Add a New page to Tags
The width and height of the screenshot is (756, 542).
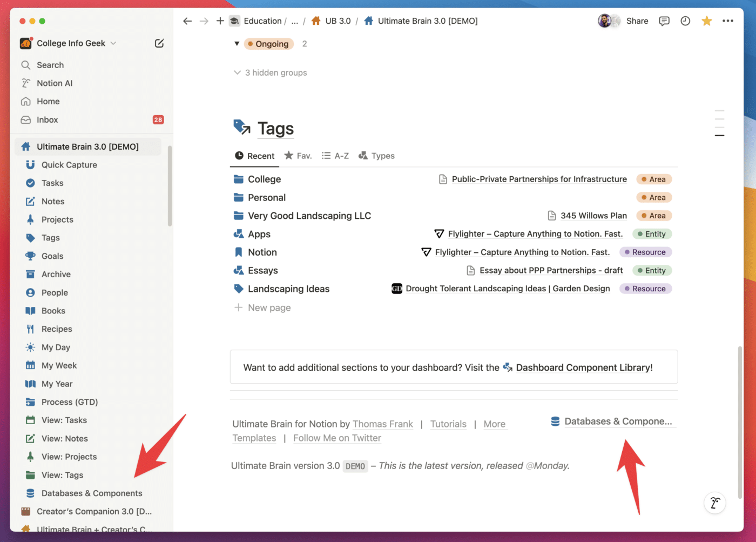pos(262,307)
